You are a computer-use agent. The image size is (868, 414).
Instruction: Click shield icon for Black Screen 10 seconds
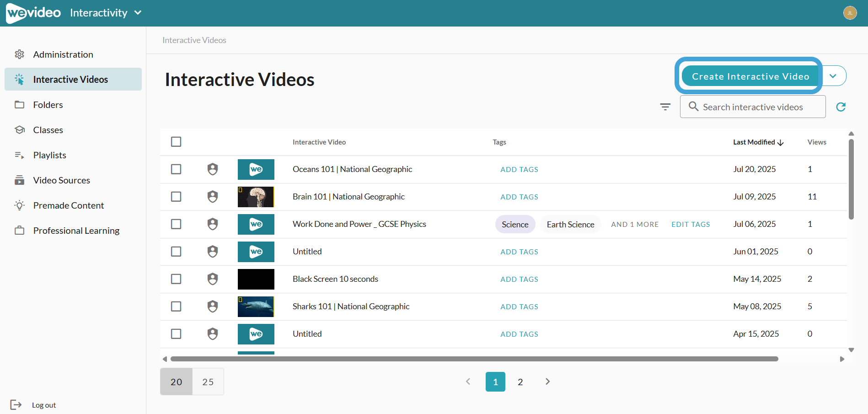[x=213, y=279]
